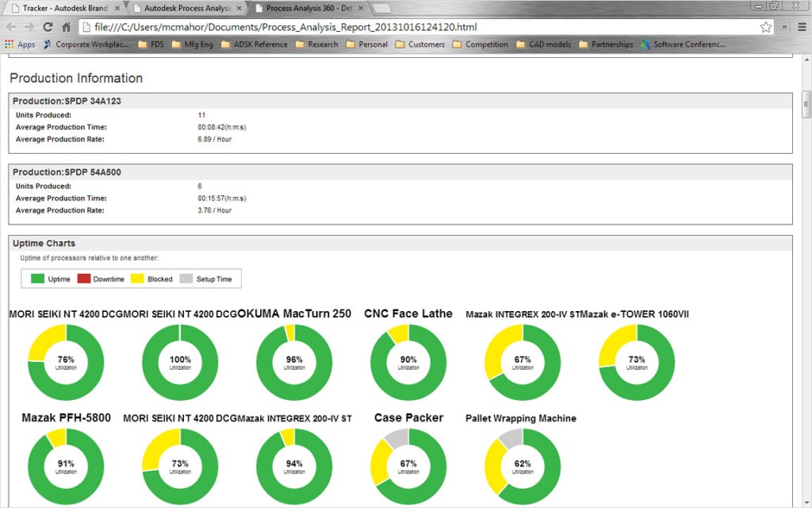Click the Pallet Wrapping Machine title
This screenshot has width=812, height=508.
point(521,418)
